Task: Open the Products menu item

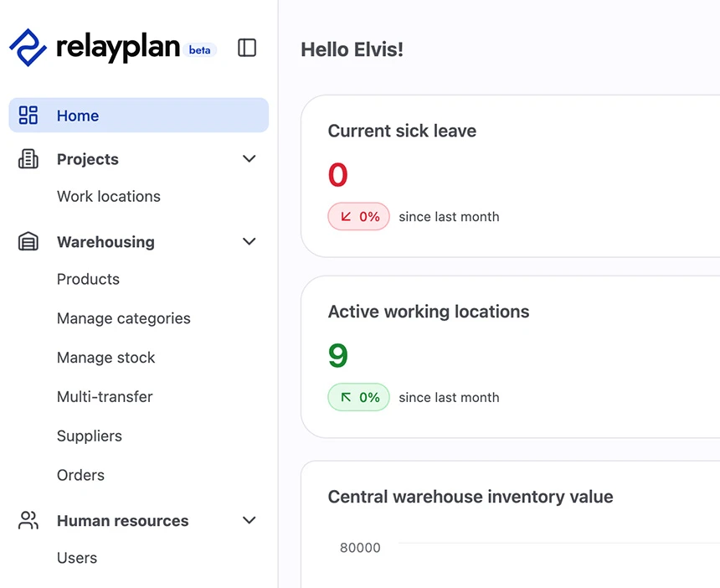Action: point(88,279)
